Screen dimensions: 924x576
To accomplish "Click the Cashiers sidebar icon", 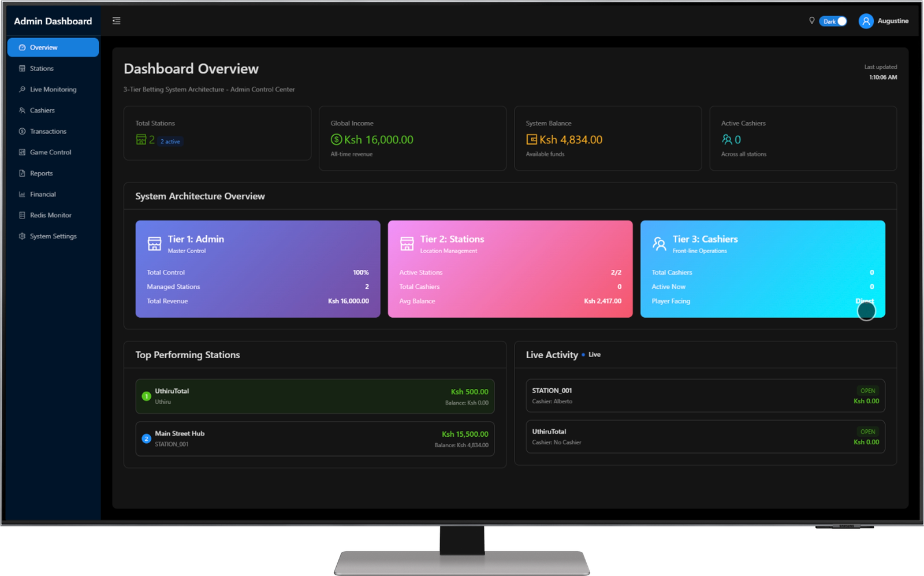I will [22, 110].
